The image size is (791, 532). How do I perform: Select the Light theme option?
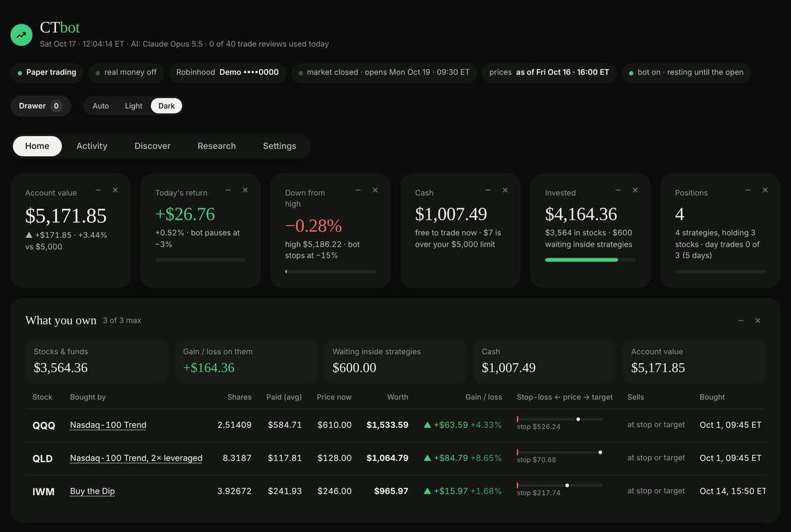[134, 106]
